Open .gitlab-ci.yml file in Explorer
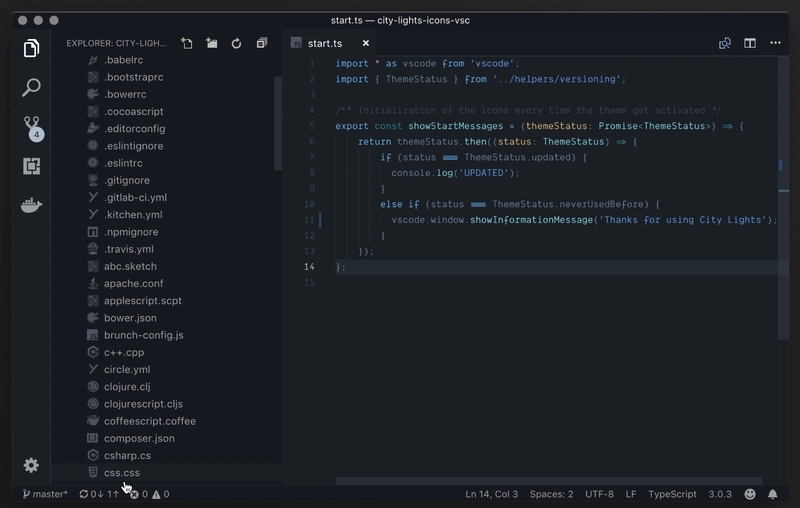The height and width of the screenshot is (508, 800). point(166,197)
